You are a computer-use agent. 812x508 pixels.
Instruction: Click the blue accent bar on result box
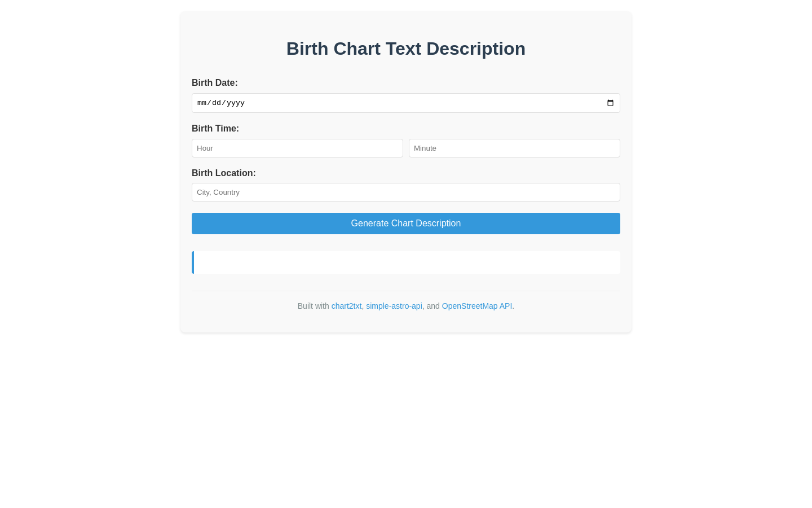[193, 262]
